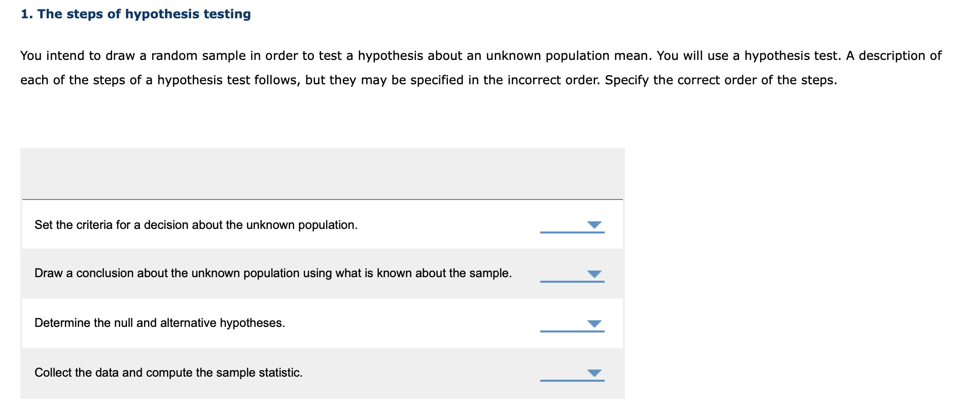Click the gray header area above the steps table
This screenshot has width=980, height=400.
[322, 173]
